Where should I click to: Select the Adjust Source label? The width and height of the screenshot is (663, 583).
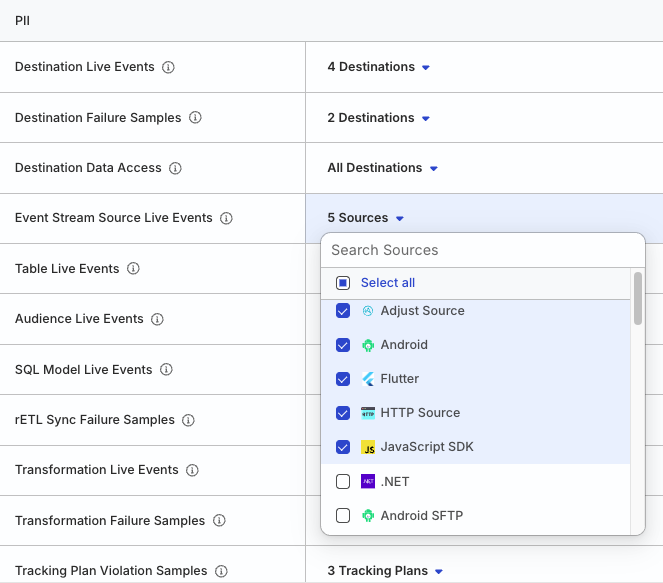click(x=422, y=311)
